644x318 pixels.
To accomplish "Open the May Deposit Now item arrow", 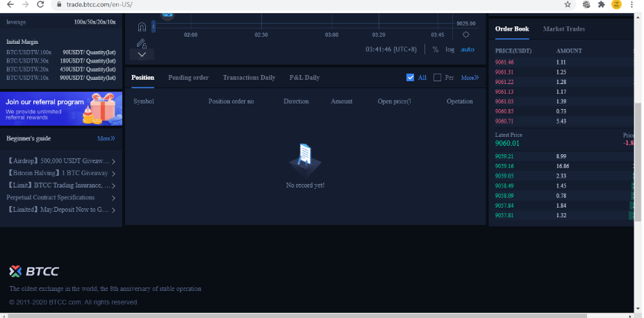I will [x=113, y=210].
